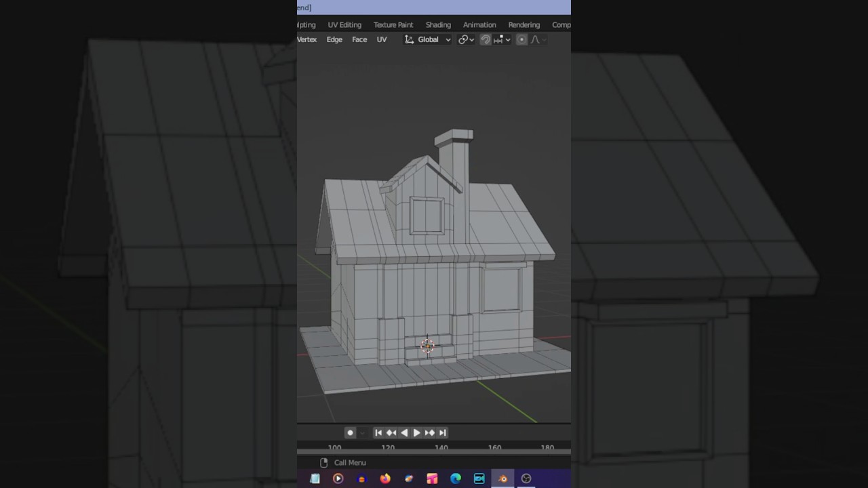Open the Edge menu
The image size is (868, 488).
point(334,39)
